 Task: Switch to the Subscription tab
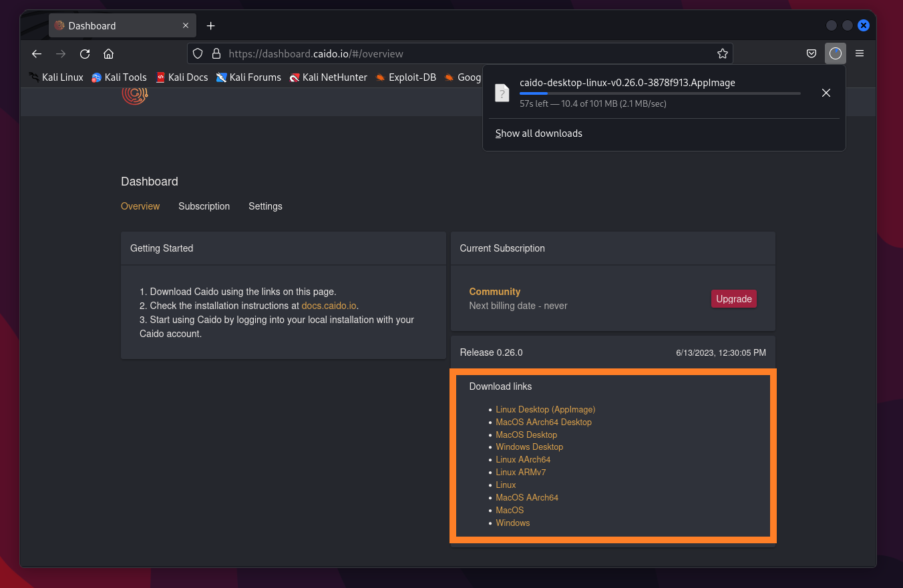[x=204, y=206]
